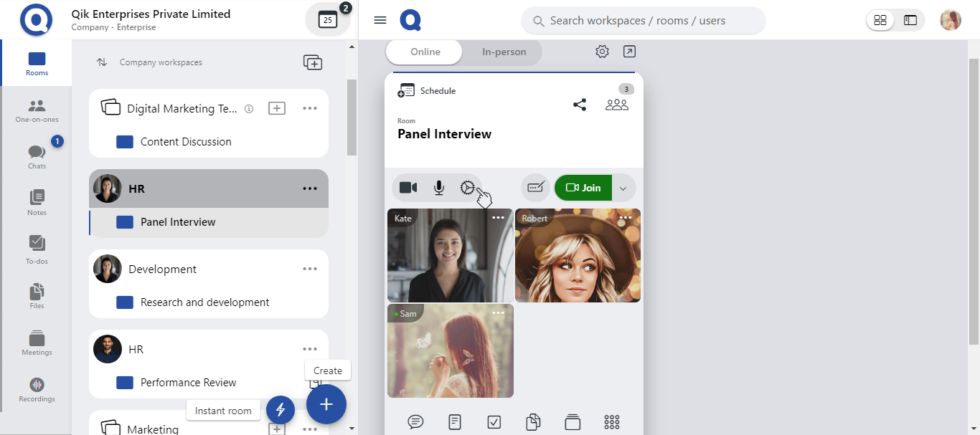Image resolution: width=980 pixels, height=435 pixels.
Task: Click the Instant room lightning button
Action: pyautogui.click(x=281, y=410)
